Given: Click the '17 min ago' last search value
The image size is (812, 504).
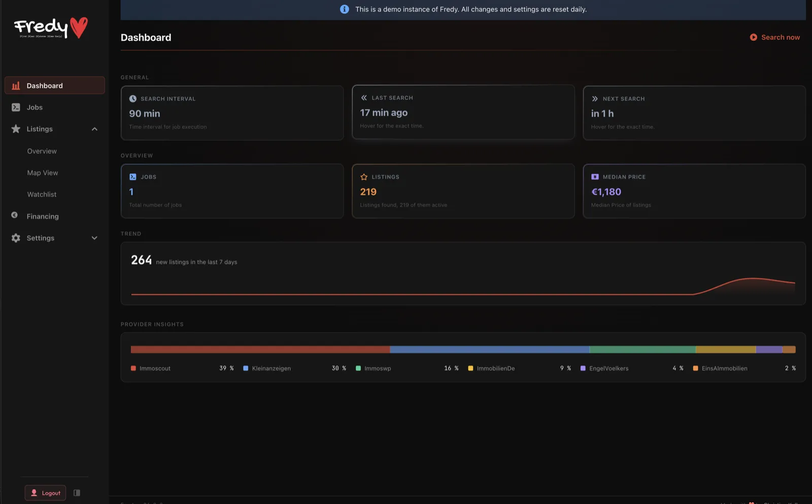Looking at the screenshot, I should pos(384,113).
